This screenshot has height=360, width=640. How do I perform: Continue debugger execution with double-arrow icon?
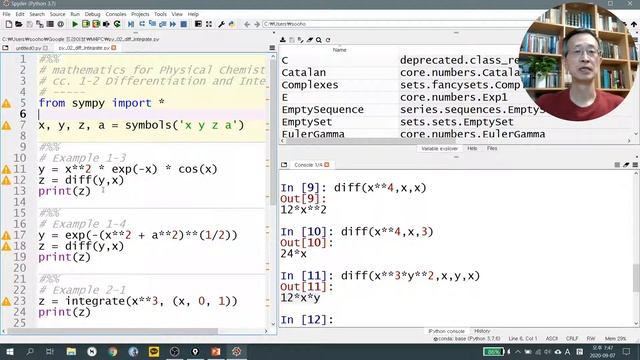coord(173,24)
